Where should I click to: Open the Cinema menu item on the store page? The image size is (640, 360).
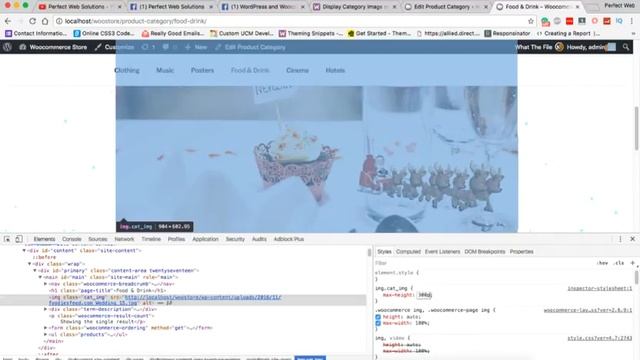tap(297, 70)
